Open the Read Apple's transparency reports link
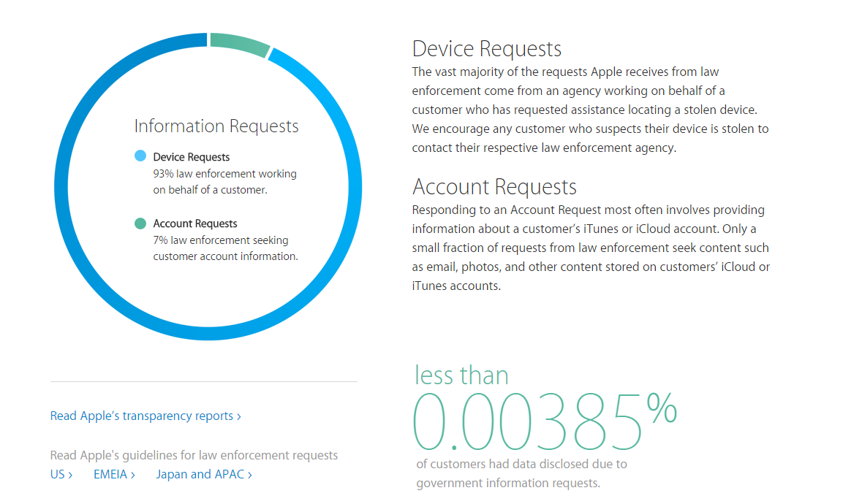 point(145,416)
